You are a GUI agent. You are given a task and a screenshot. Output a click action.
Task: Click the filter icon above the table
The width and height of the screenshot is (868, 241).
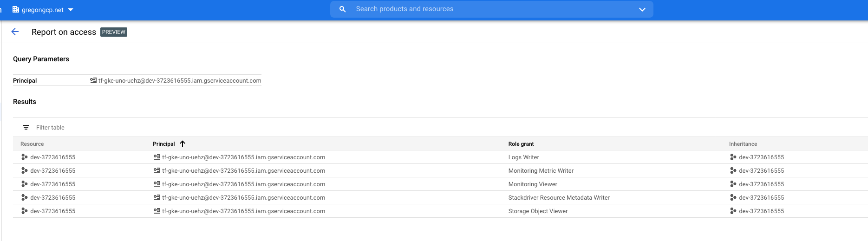click(x=26, y=127)
